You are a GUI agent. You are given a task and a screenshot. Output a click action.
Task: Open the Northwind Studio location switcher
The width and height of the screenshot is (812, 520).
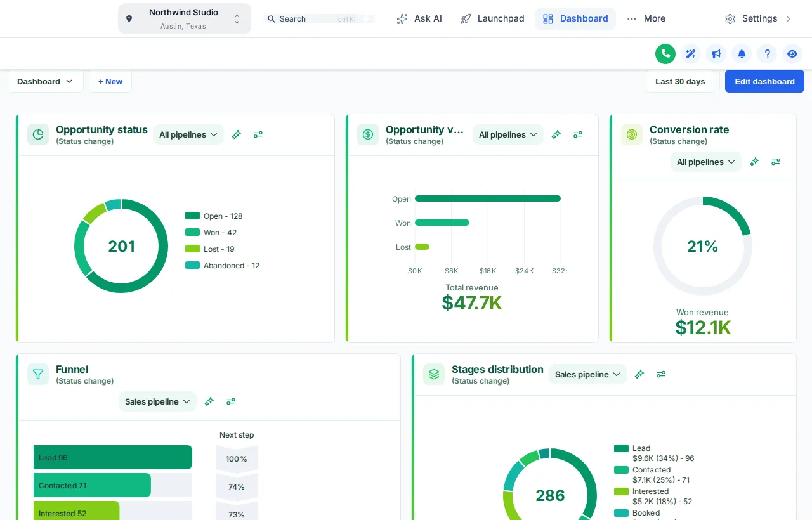pyautogui.click(x=185, y=19)
